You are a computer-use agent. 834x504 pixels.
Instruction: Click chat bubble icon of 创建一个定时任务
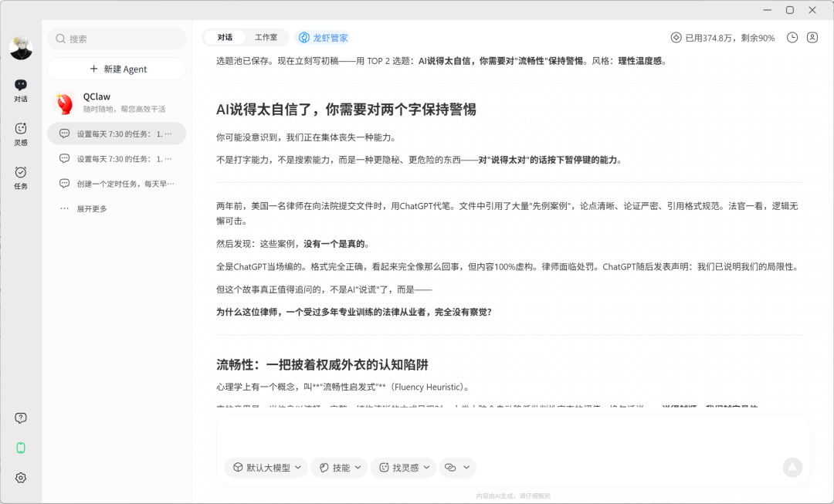(64, 184)
